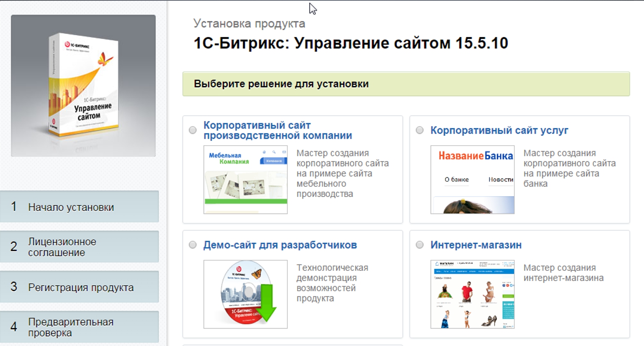The height and width of the screenshot is (346, 644).
Task: Click the 'Технологическая демонстрация возможностей продукта' description
Action: point(332,283)
